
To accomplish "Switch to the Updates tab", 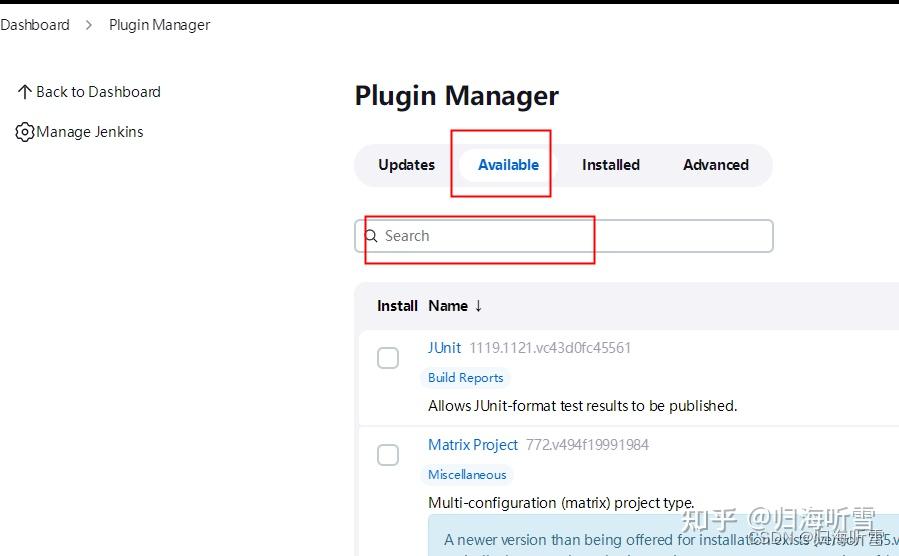I will (406, 165).
